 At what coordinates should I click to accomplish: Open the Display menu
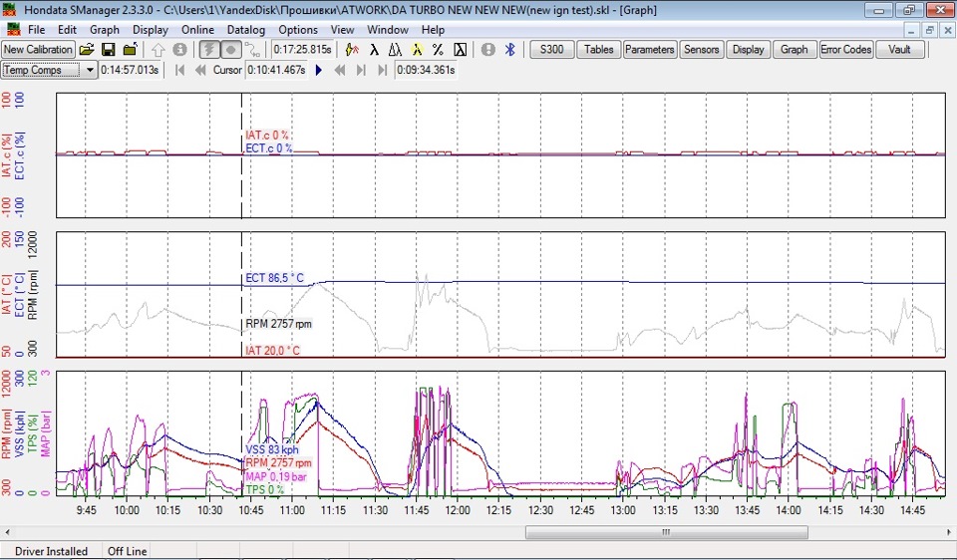(151, 29)
